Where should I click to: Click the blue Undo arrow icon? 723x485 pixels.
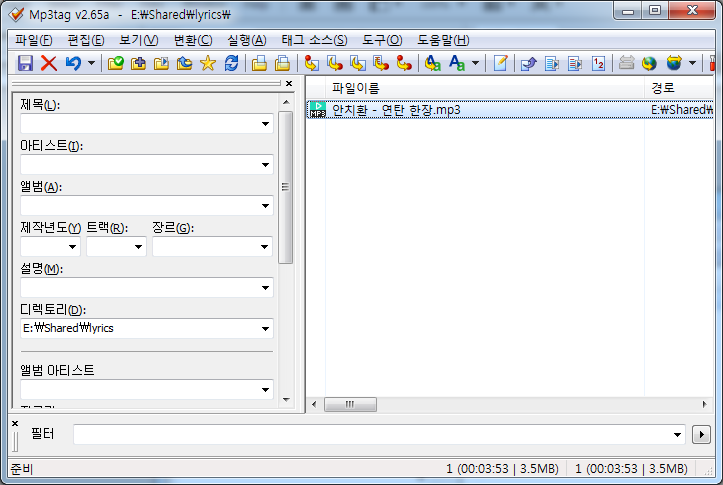73,63
